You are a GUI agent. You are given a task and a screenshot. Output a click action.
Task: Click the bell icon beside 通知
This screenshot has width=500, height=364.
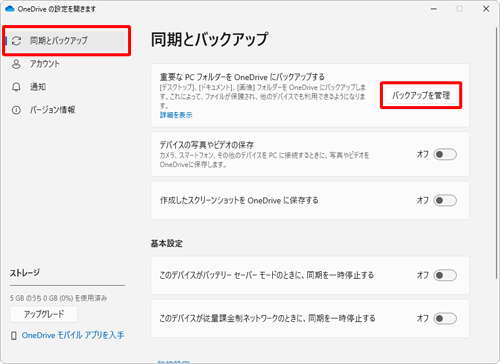tap(16, 87)
